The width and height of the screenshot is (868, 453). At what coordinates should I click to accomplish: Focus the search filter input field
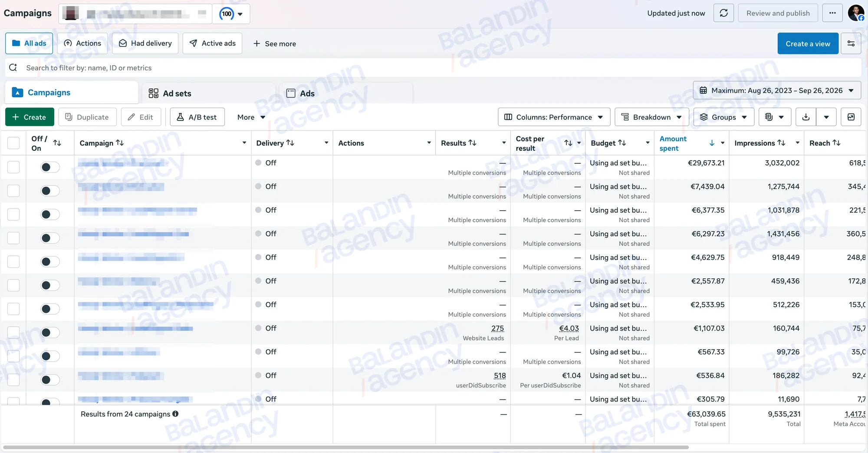[433, 68]
